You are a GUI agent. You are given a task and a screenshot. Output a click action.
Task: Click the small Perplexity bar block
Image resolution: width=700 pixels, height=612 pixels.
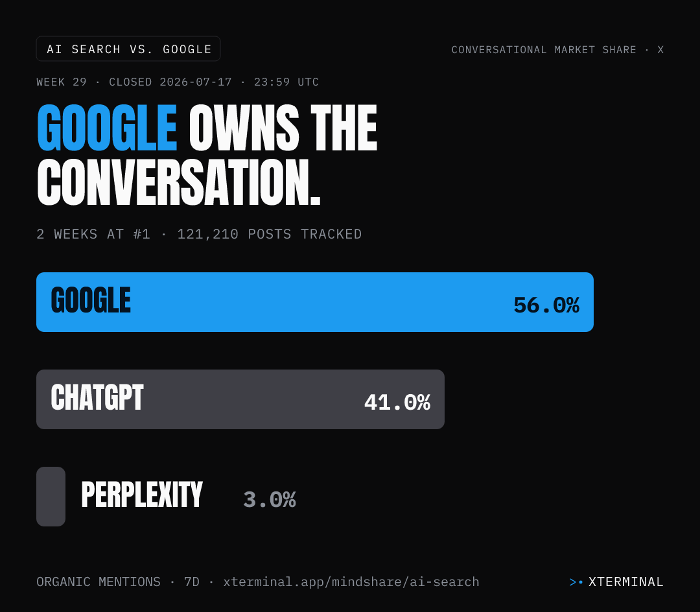(51, 497)
